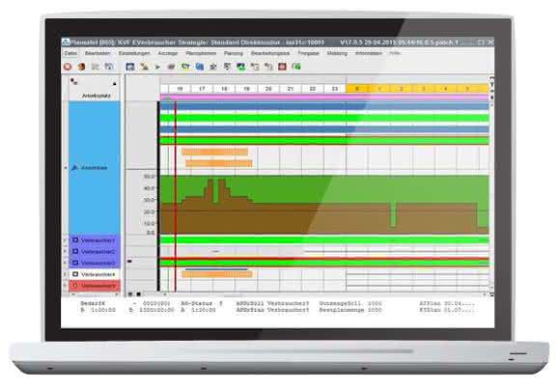Click yellow hour 4 in the timeline header
Viewport: 560px width, 392px height.
tap(445, 89)
